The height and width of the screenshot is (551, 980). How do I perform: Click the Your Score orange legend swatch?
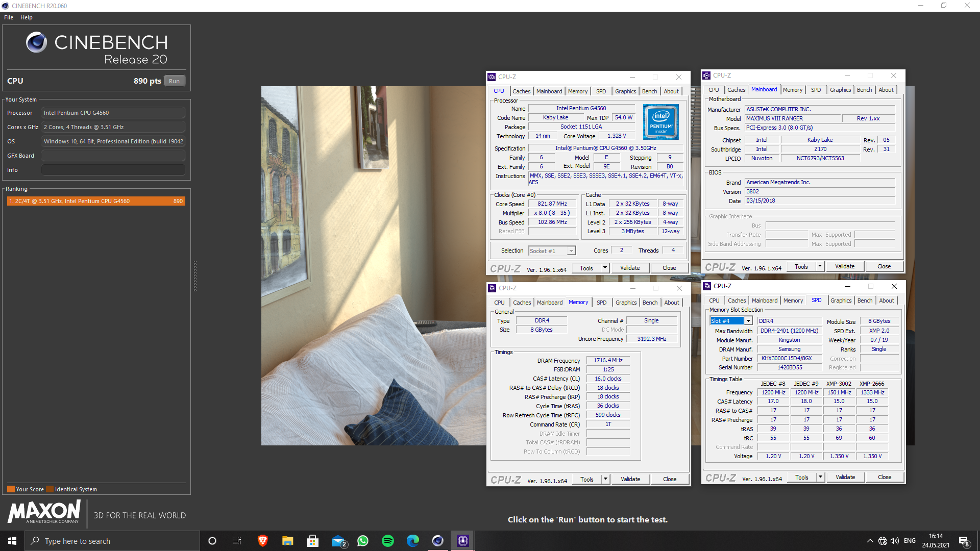[x=11, y=489]
